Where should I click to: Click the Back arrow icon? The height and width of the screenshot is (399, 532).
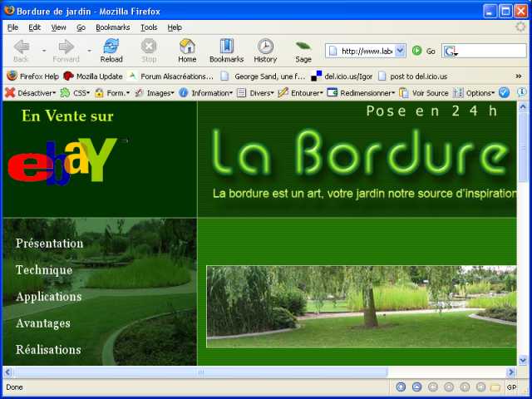21,47
